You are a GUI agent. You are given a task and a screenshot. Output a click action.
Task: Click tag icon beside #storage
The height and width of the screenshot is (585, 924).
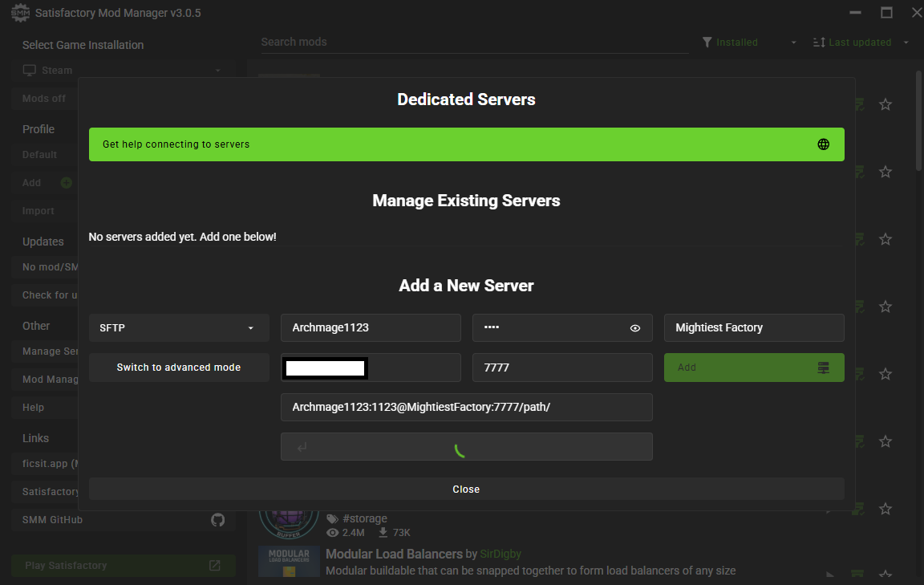[x=332, y=519]
